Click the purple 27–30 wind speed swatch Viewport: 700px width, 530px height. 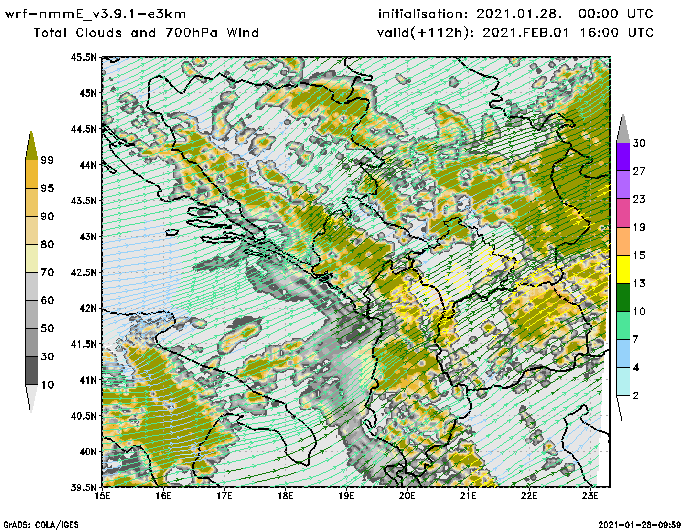623,157
